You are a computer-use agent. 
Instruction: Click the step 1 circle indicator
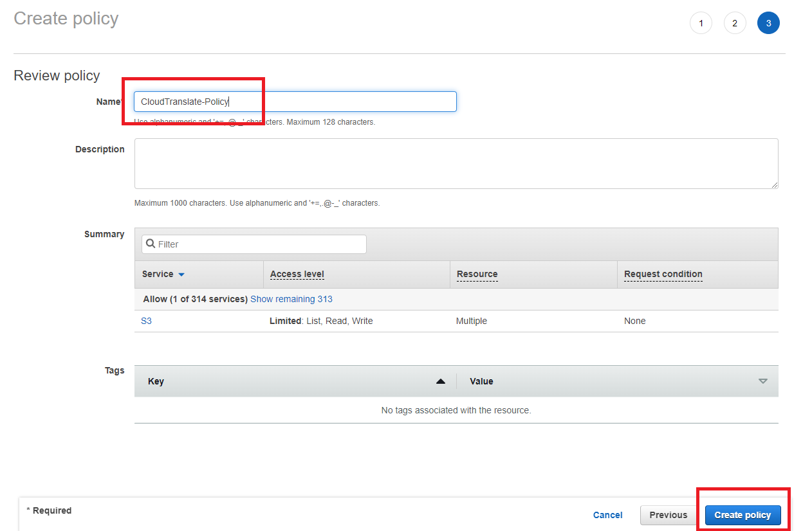701,24
